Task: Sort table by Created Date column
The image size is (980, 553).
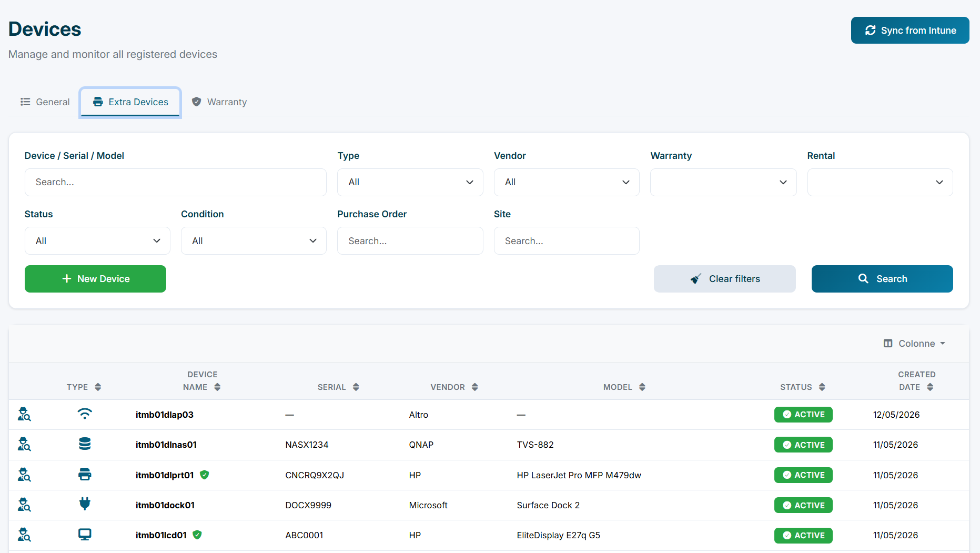Action: (x=916, y=380)
